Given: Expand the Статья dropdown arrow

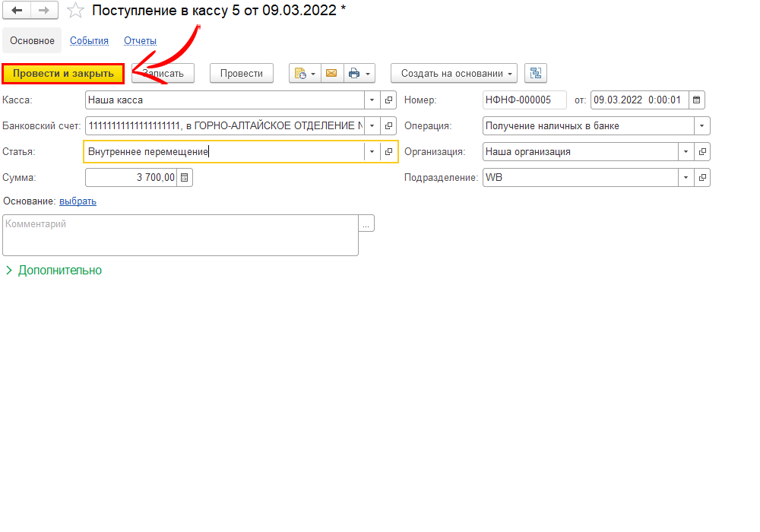Looking at the screenshot, I should tap(372, 151).
